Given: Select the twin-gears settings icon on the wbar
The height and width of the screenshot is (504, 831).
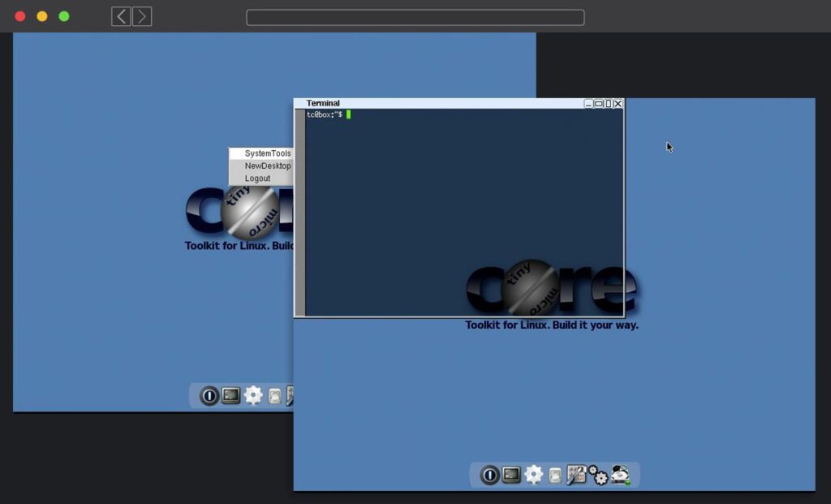Looking at the screenshot, I should pos(598,475).
